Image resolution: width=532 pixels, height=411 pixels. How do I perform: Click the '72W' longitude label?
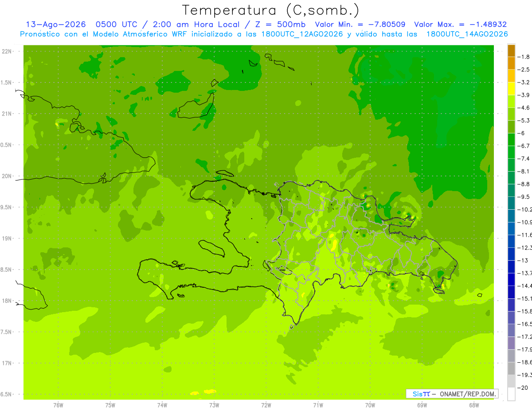click(266, 405)
